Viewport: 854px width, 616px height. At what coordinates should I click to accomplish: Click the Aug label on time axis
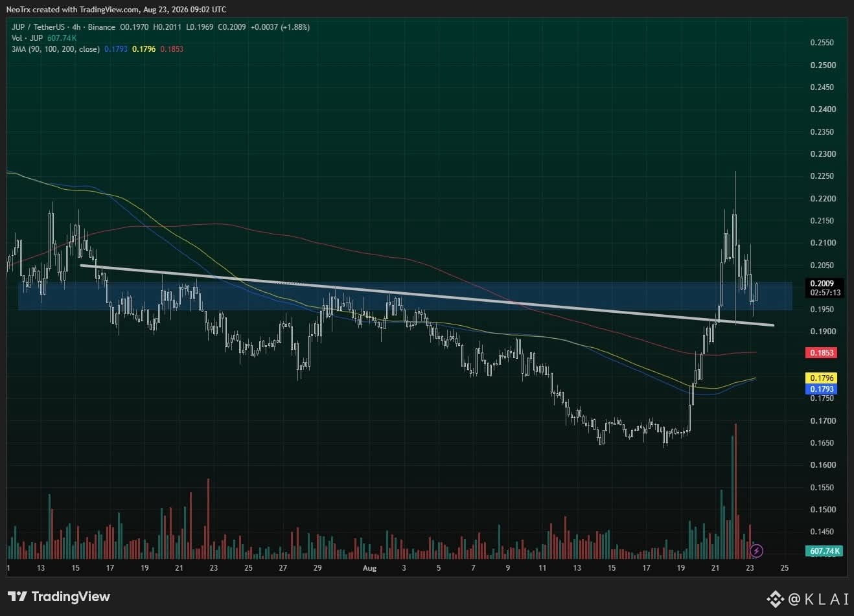[369, 568]
